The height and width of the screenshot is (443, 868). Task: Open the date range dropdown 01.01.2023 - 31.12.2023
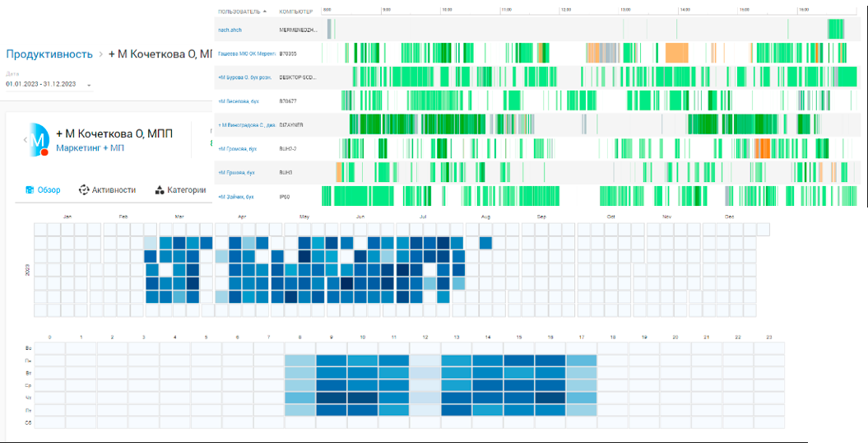pos(49,84)
